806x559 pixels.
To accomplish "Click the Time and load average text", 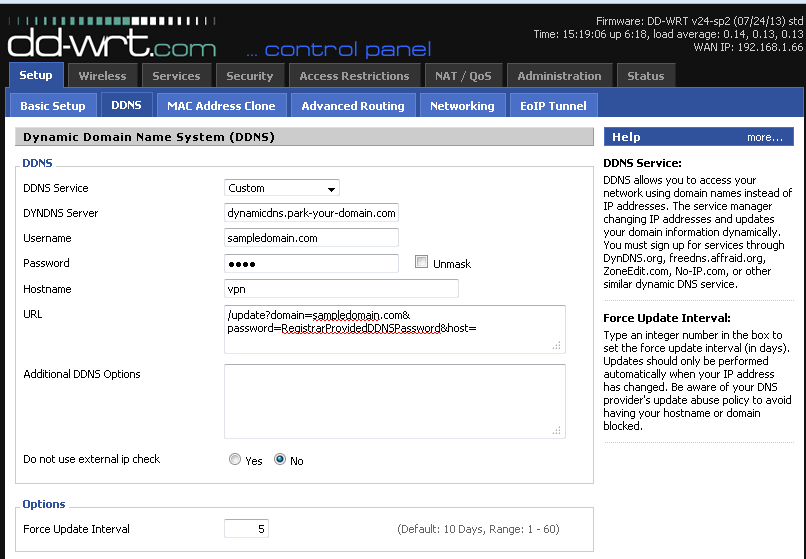I will [x=668, y=34].
